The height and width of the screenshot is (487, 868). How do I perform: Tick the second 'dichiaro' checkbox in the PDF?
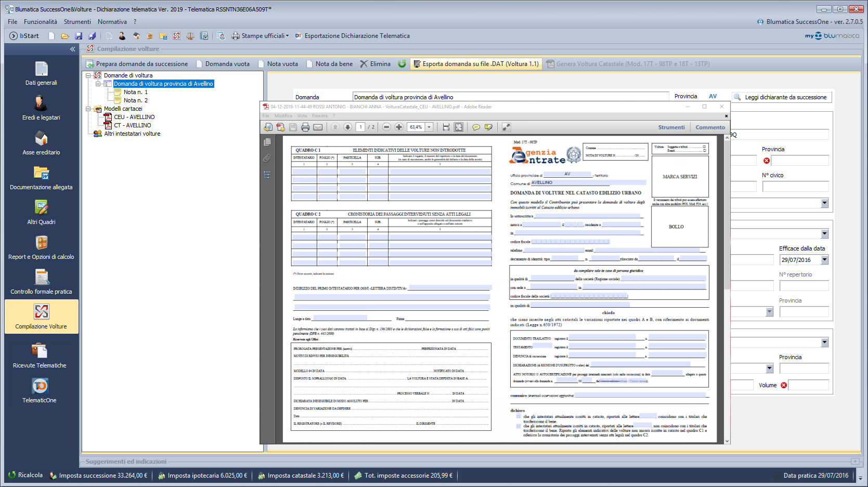tap(519, 426)
